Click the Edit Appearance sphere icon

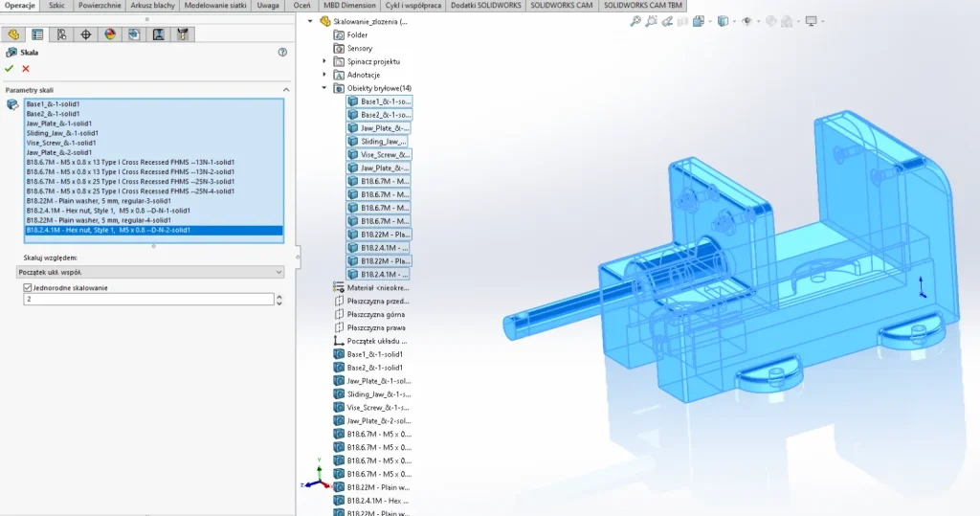coord(771,21)
